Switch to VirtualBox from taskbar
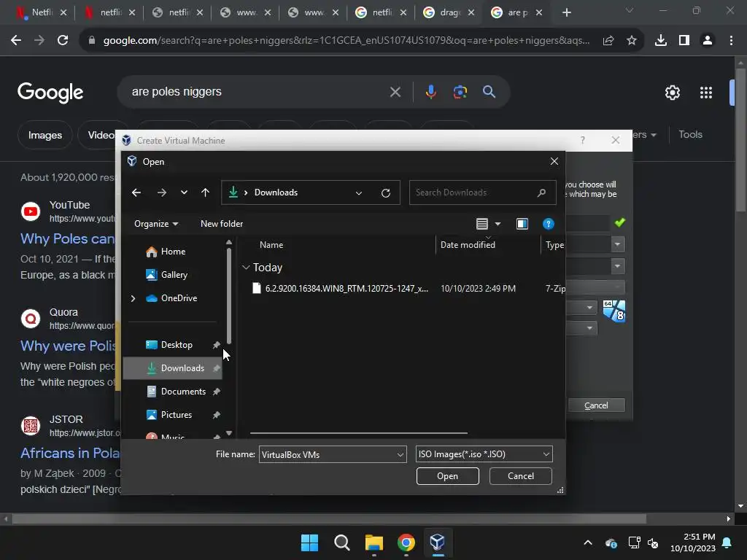 coord(438,542)
